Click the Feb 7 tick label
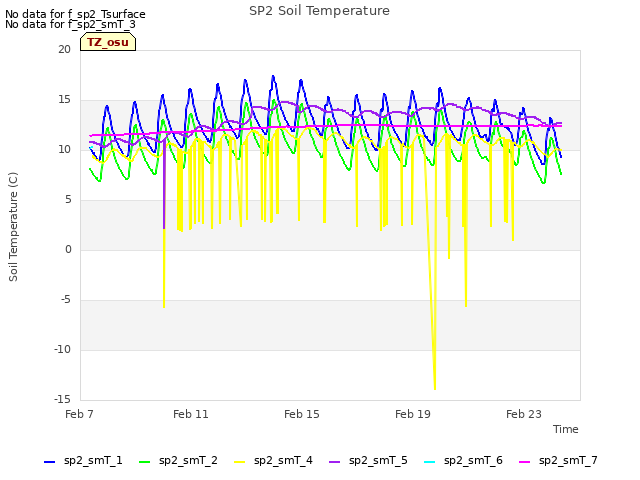 (x=79, y=414)
